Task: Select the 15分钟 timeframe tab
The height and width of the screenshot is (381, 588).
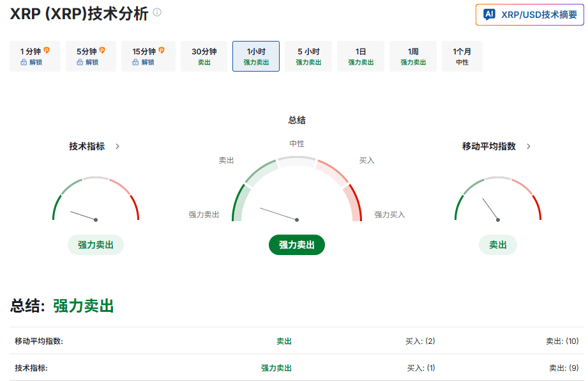Action: tap(148, 56)
